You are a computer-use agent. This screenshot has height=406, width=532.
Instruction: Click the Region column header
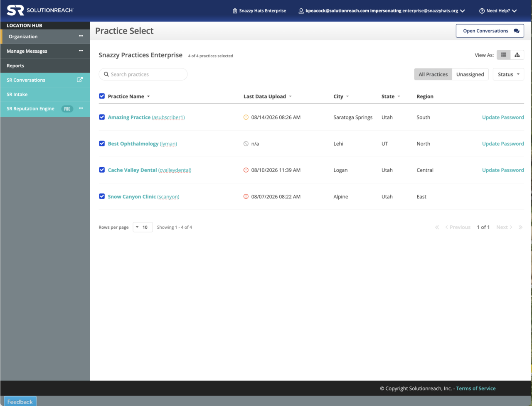click(425, 96)
